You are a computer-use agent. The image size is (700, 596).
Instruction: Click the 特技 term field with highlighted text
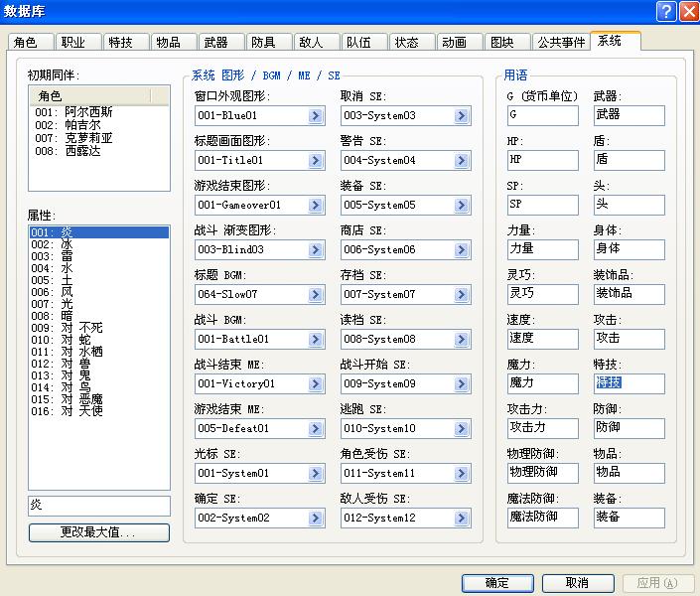click(x=630, y=383)
